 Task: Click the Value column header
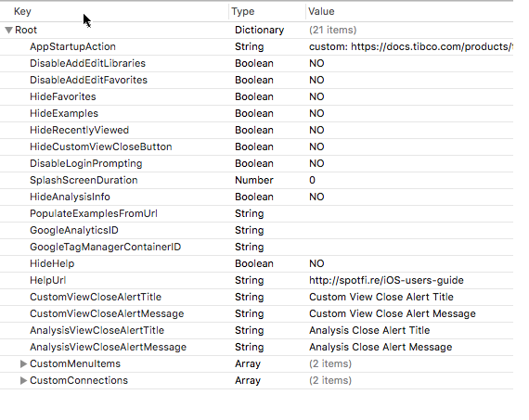tap(321, 11)
